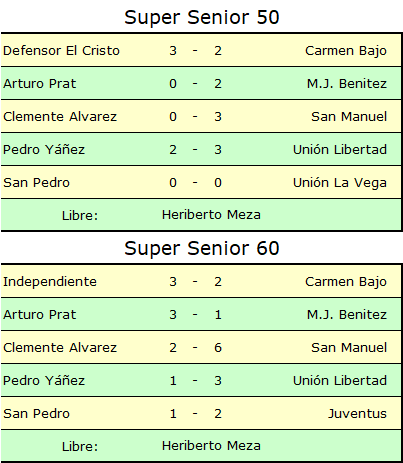Select Heriberto Meza in Super Senior 50
The width and height of the screenshot is (403, 463).
click(x=211, y=215)
